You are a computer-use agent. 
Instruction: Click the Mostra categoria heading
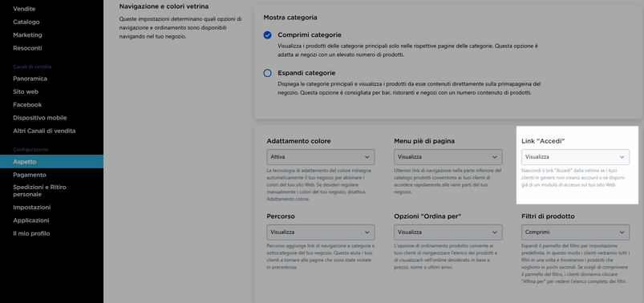click(290, 18)
